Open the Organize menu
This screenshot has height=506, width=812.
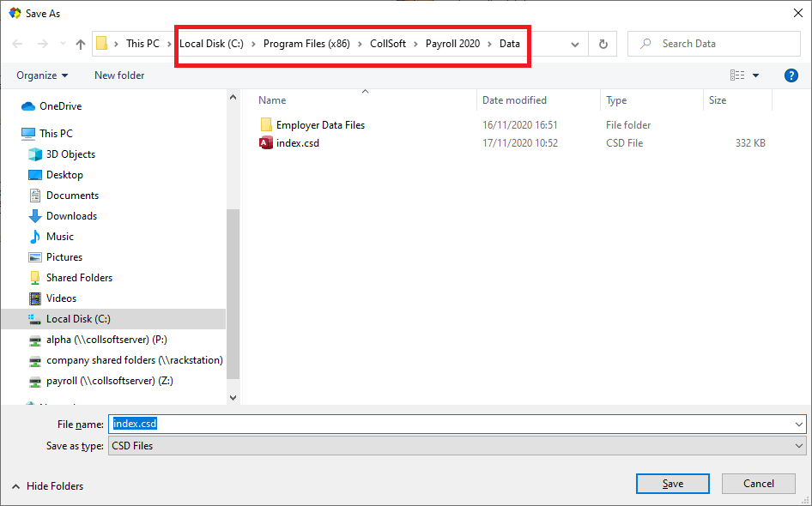tap(42, 75)
